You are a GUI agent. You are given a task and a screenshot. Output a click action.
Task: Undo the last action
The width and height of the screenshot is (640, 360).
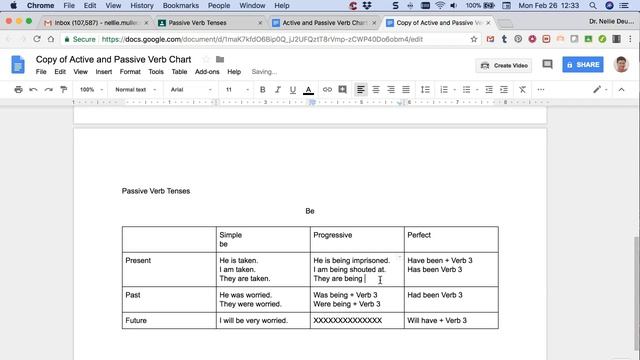point(33,89)
